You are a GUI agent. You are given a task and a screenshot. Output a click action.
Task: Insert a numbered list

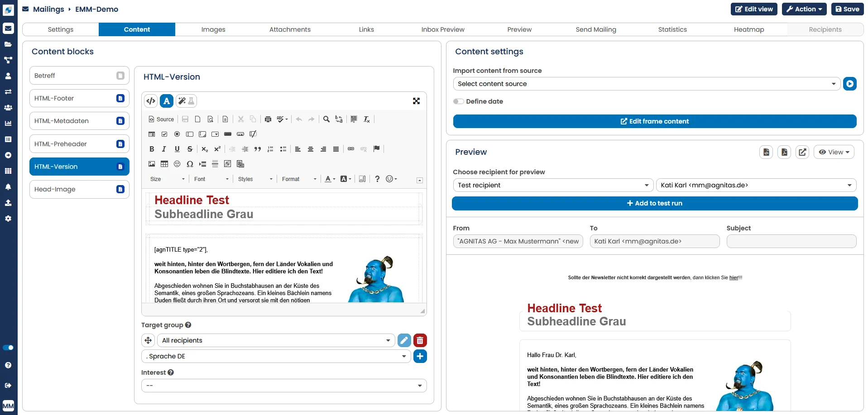click(x=270, y=149)
